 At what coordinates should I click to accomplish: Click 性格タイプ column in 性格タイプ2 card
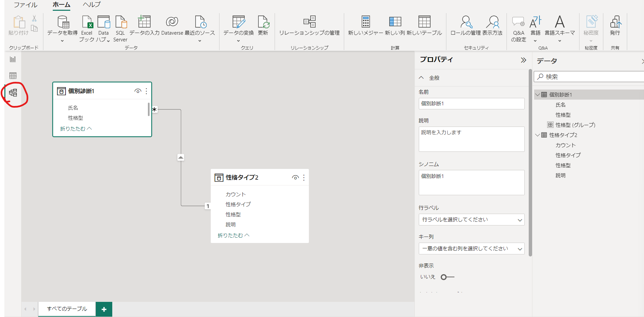click(238, 205)
